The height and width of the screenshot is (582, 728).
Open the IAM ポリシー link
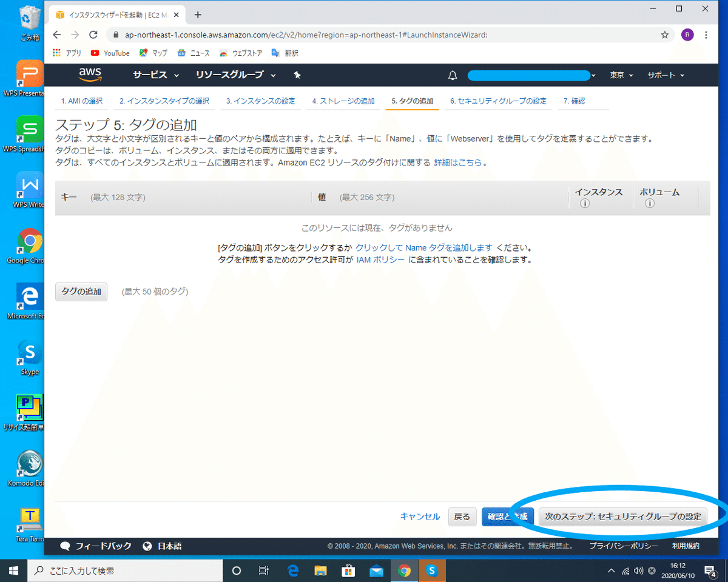[x=380, y=259]
